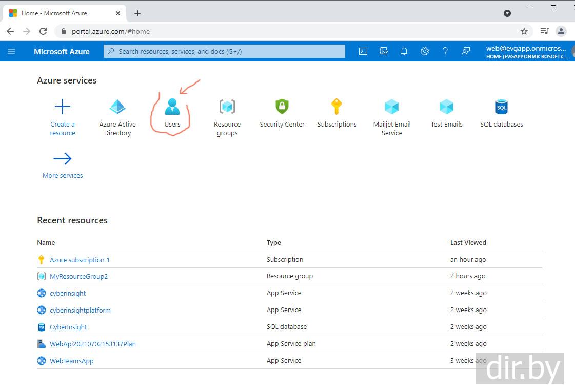Viewport: 575px width, 392px height.
Task: Open Resource groups service icon
Action: 227,107
